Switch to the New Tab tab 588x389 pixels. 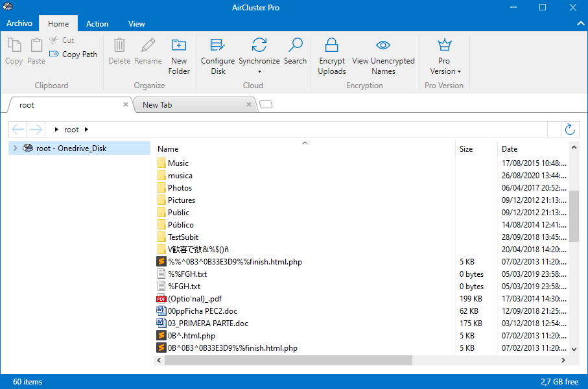click(x=195, y=105)
